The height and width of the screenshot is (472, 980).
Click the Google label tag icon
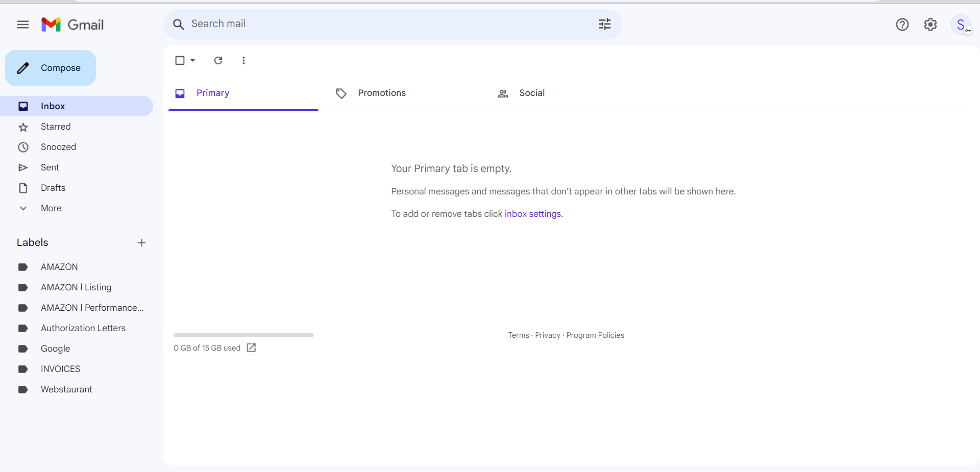[23, 349]
